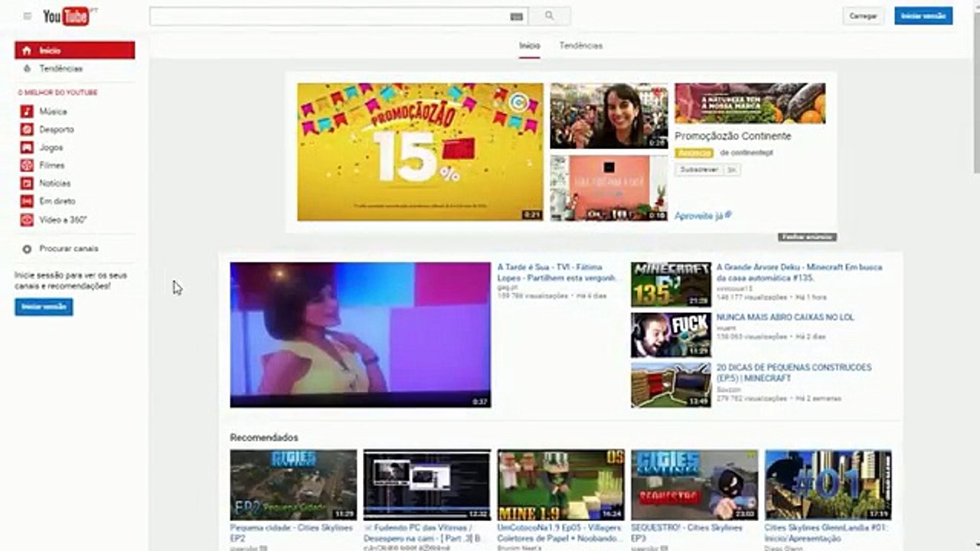Open the hamburger guide menu icon
Viewport: 980px width, 551px height.
coord(28,16)
